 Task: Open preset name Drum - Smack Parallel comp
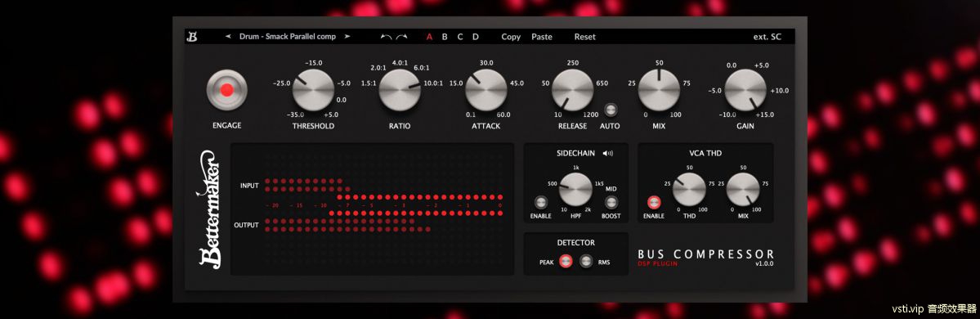click(x=288, y=36)
